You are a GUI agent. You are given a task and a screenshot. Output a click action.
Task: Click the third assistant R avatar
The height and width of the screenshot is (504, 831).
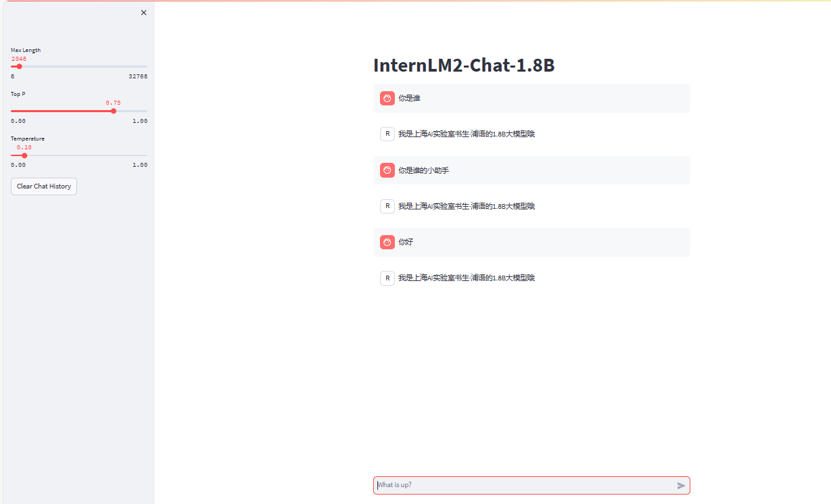pos(387,278)
